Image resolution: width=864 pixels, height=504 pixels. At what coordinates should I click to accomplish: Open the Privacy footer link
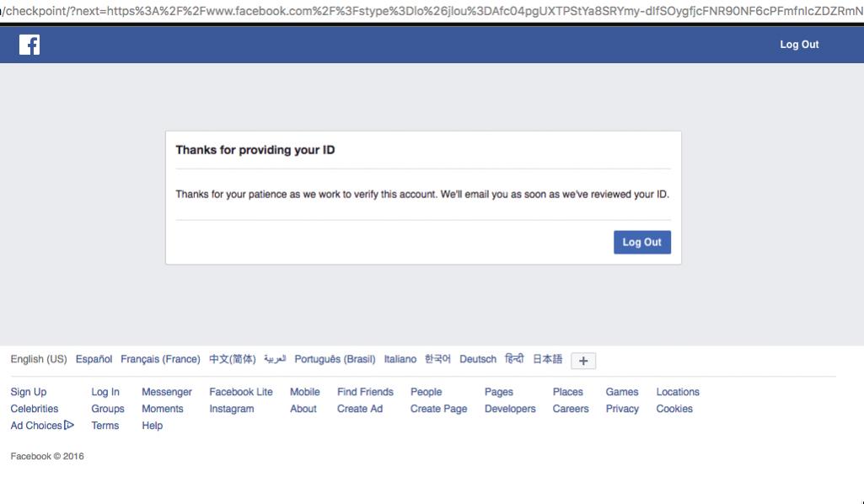tap(622, 409)
